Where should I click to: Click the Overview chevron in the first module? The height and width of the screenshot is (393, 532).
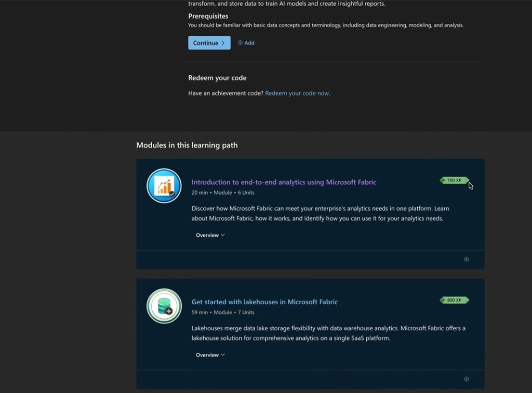pos(223,235)
